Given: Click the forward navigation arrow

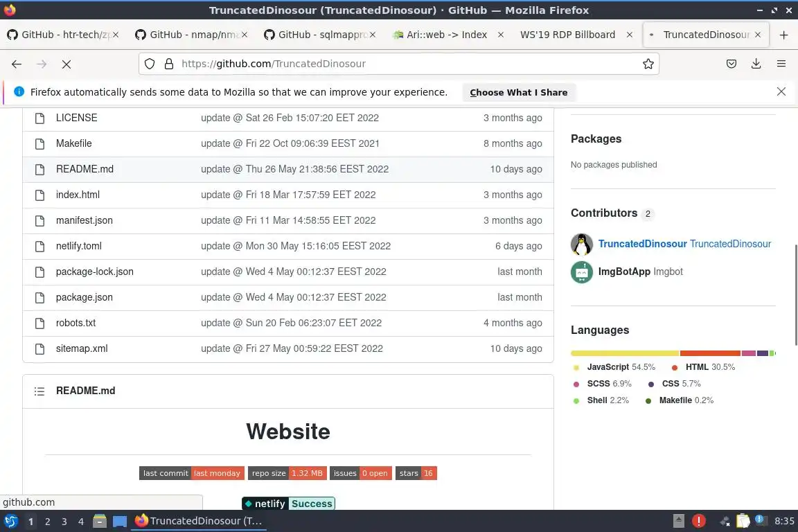Looking at the screenshot, I should pos(42,64).
